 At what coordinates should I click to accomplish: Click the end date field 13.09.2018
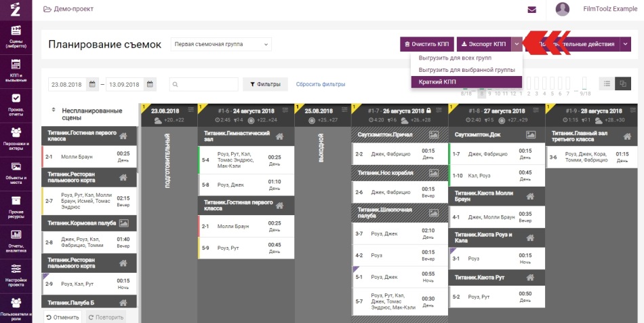[125, 84]
